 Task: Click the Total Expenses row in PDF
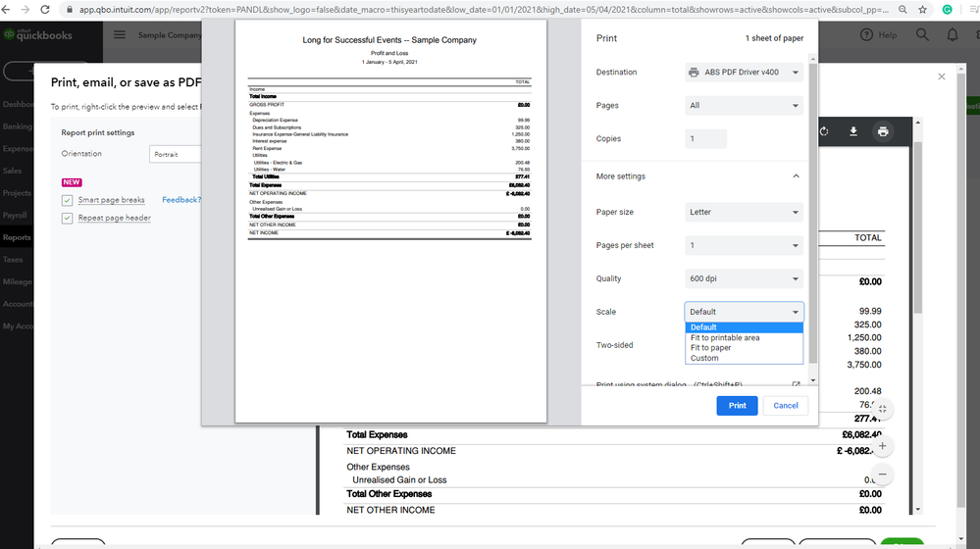(614, 434)
